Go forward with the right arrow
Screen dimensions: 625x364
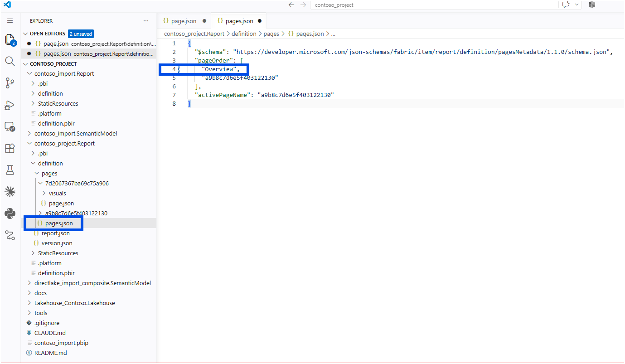(303, 5)
